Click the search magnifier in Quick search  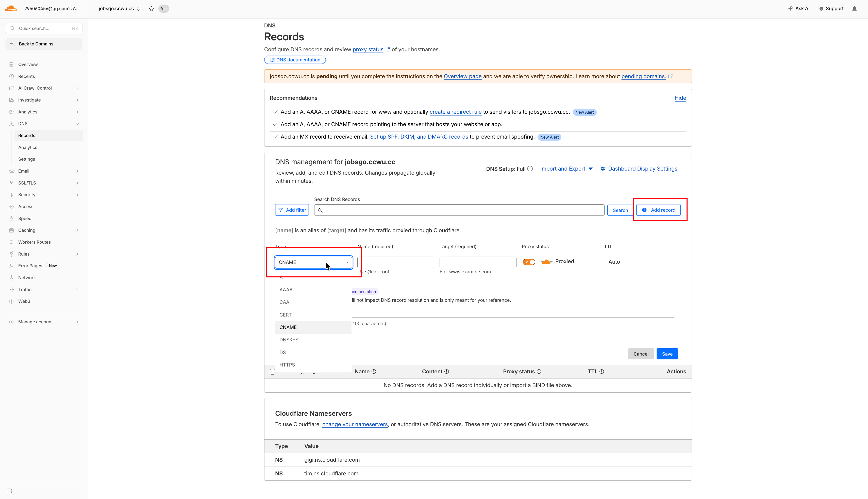pyautogui.click(x=12, y=28)
